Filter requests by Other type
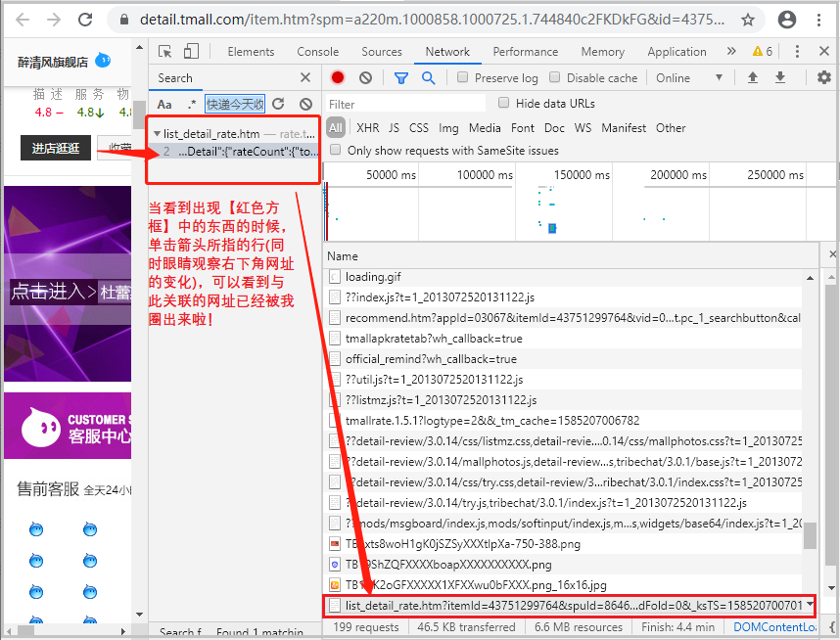This screenshot has height=640, width=840. point(671,128)
